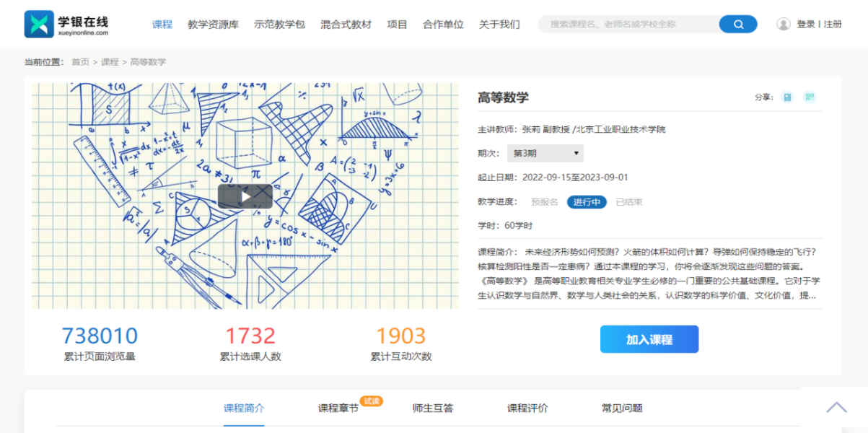
Task: Expand the 期次 第3期 dropdown
Action: click(545, 153)
